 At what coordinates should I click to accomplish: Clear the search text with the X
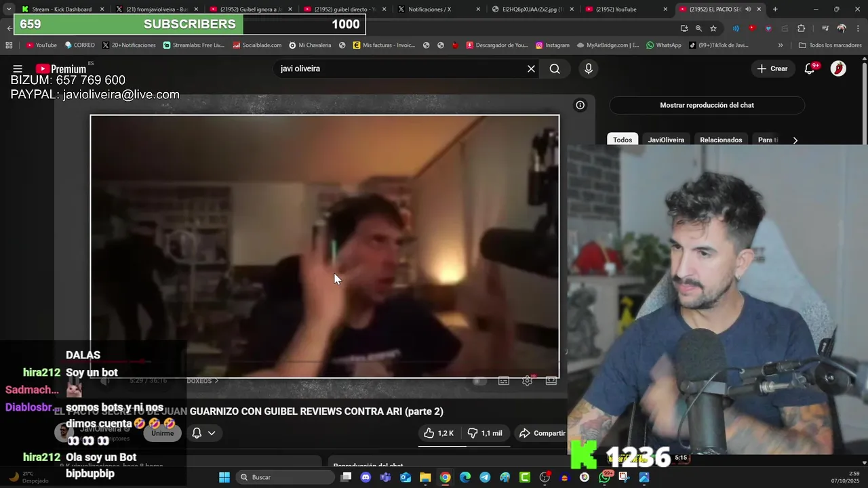point(531,68)
